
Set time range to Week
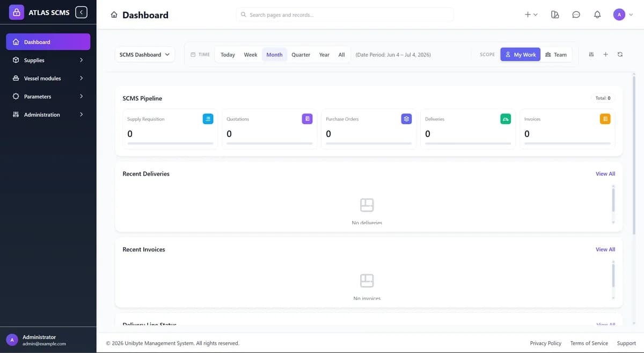[251, 54]
